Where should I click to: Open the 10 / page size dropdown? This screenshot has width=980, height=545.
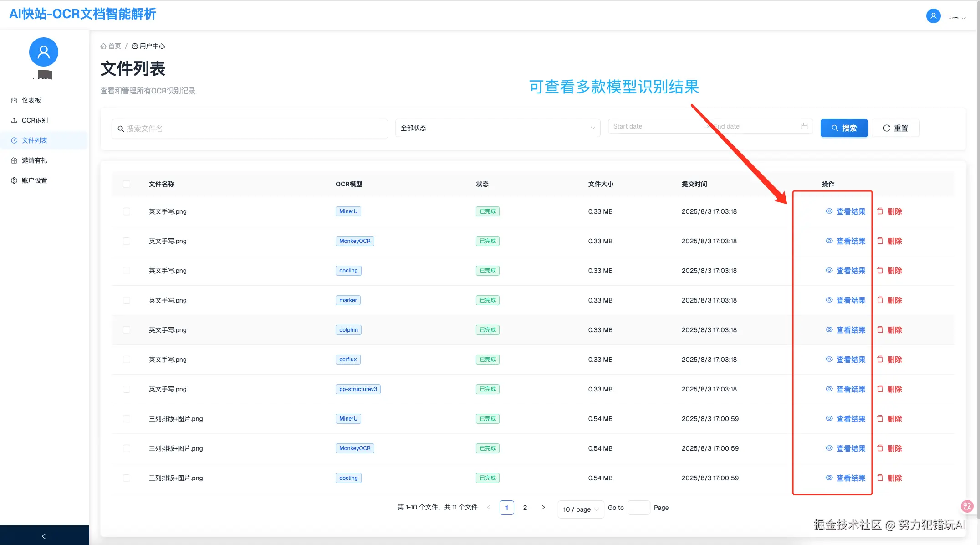580,509
